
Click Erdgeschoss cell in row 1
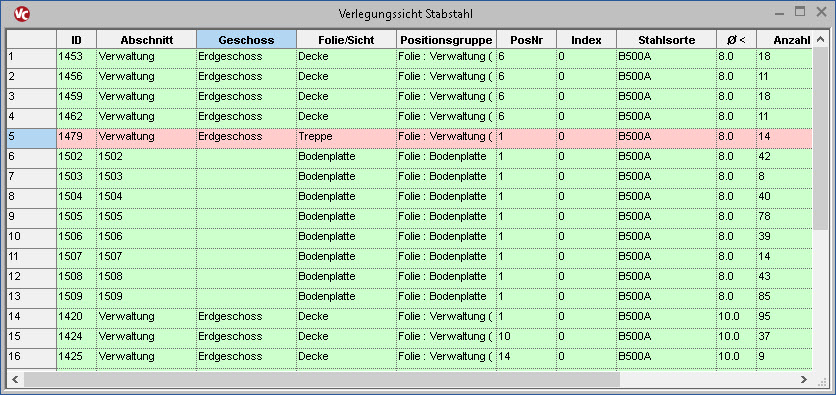click(x=246, y=59)
